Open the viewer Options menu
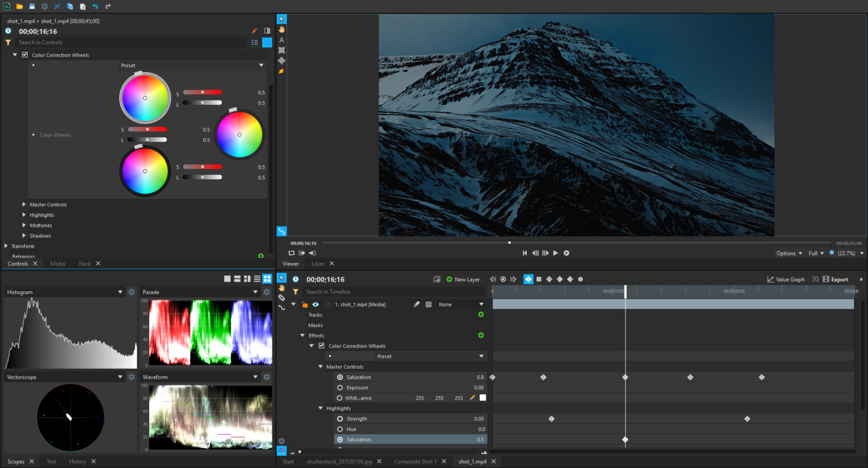The image size is (868, 468). pyautogui.click(x=789, y=253)
